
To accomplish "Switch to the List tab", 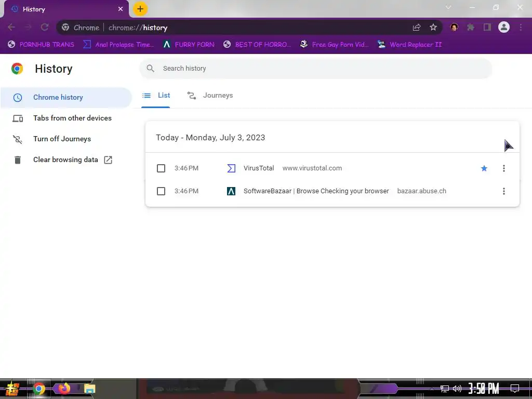I will (x=156, y=96).
